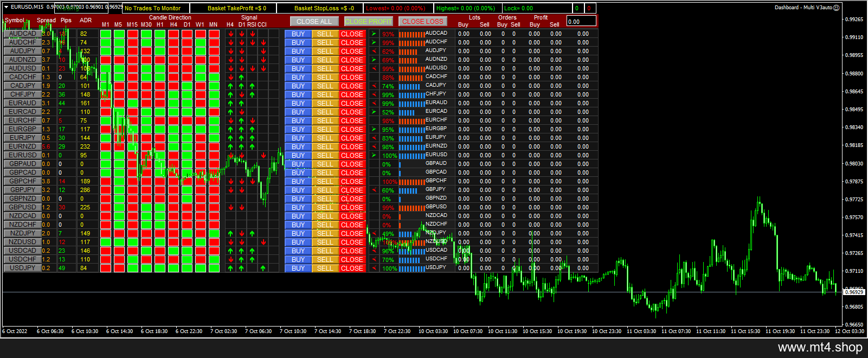868x358 pixels.
Task: Click the CLOSE button for EURGBP
Action: (x=352, y=129)
